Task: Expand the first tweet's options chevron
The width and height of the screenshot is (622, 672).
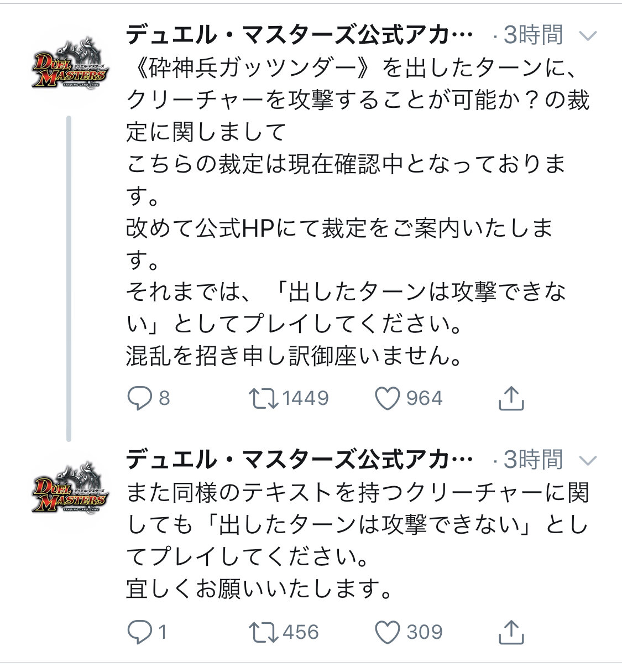Action: (x=587, y=37)
